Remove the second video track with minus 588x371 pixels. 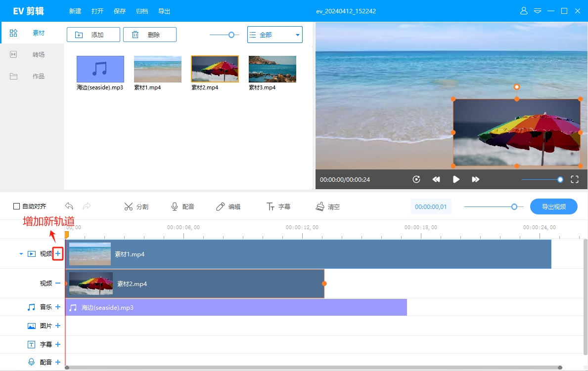[58, 284]
